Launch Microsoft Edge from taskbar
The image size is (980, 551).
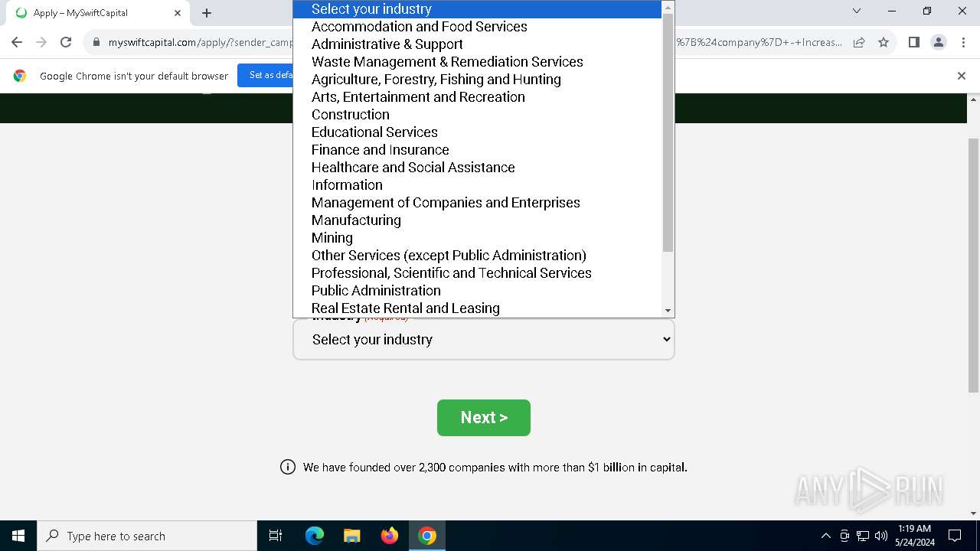pyautogui.click(x=315, y=536)
